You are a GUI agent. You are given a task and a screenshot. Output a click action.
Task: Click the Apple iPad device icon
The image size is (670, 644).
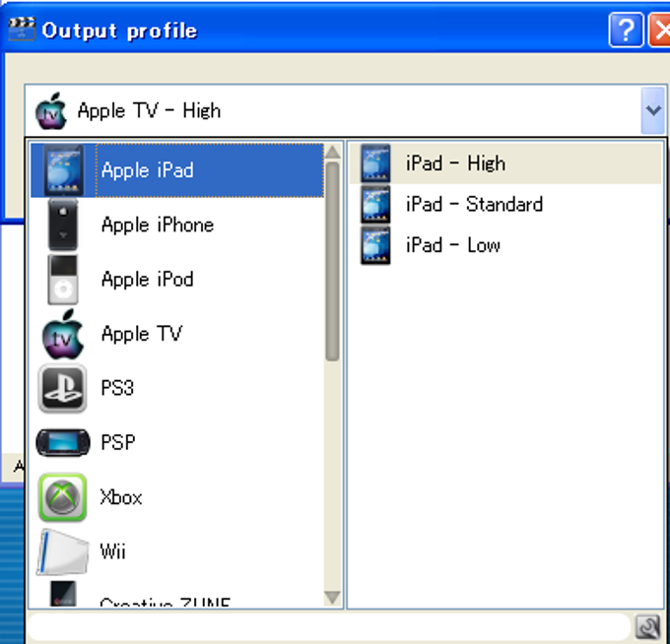[x=64, y=170]
